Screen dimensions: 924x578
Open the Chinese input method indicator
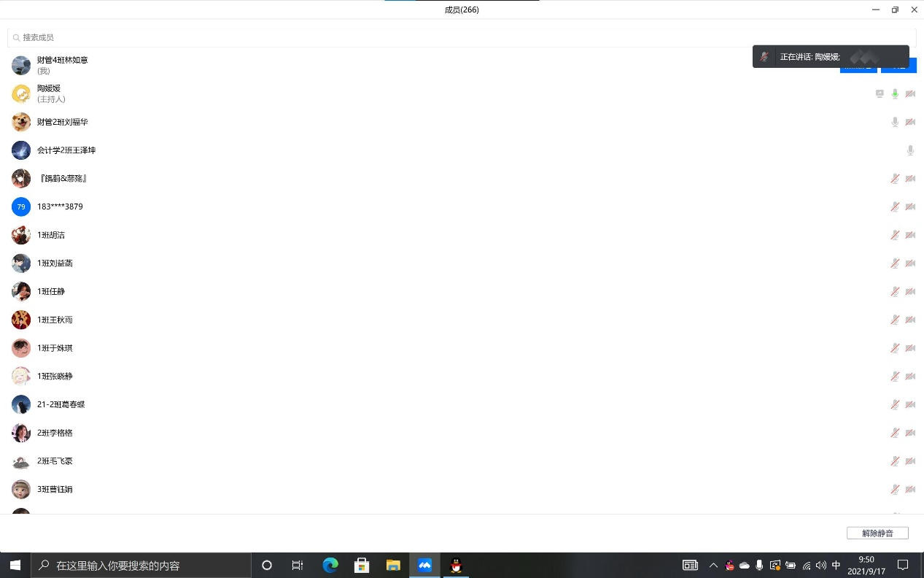pos(836,566)
